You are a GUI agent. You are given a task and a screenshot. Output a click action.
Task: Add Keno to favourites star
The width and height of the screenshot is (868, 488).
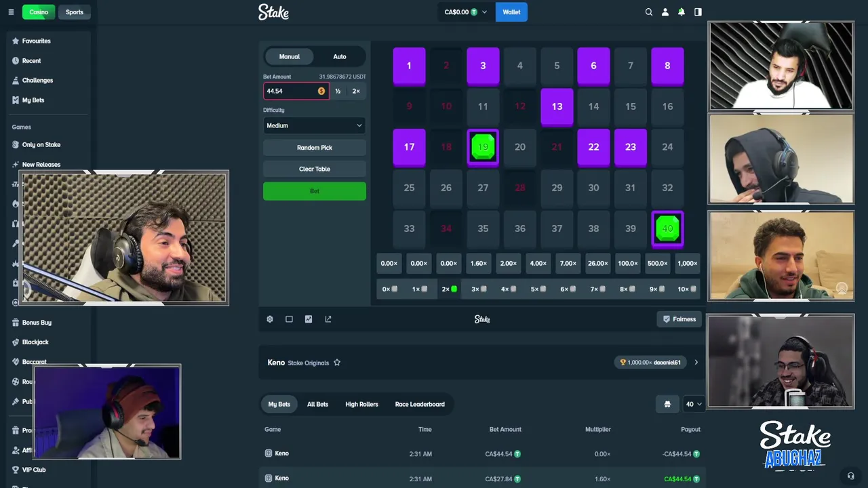pyautogui.click(x=337, y=363)
